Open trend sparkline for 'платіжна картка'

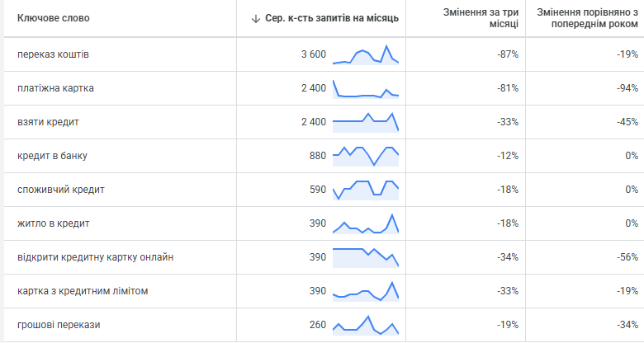366,88
